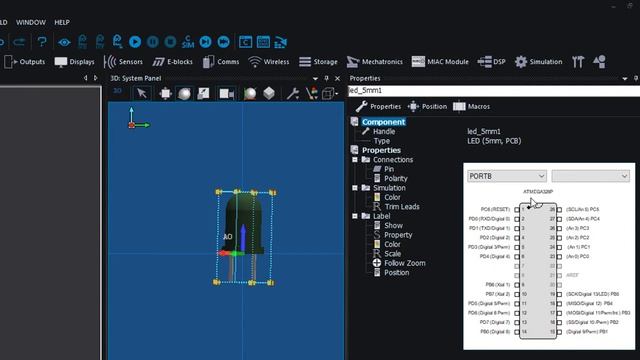Select the sphere rotate tool
Viewport: 640px width, 360px height.
(184, 93)
